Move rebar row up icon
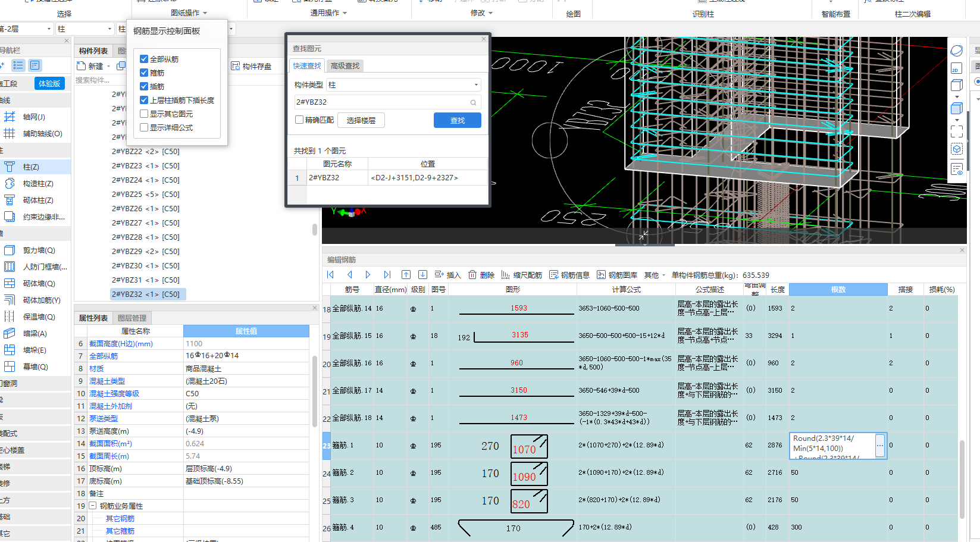This screenshot has height=542, width=980. (406, 275)
